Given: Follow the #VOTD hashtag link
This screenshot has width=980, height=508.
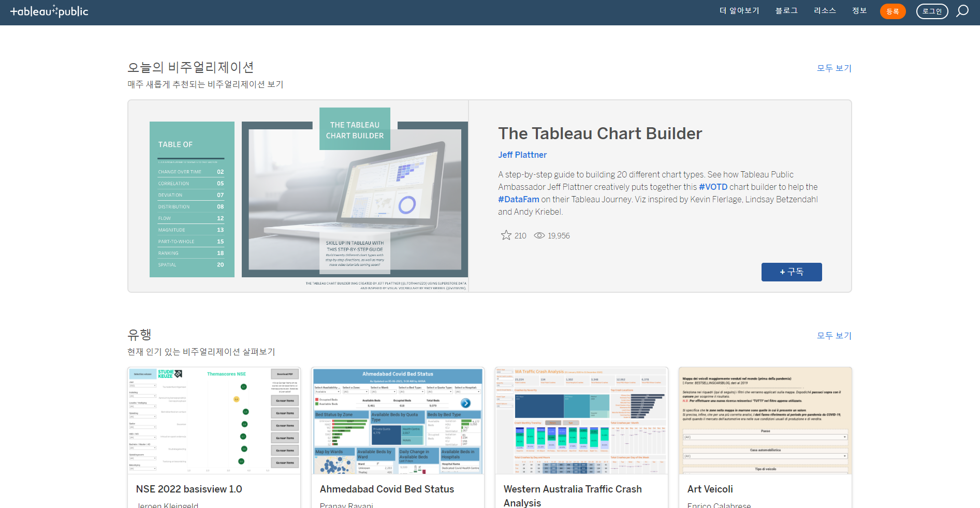Looking at the screenshot, I should coord(713,187).
